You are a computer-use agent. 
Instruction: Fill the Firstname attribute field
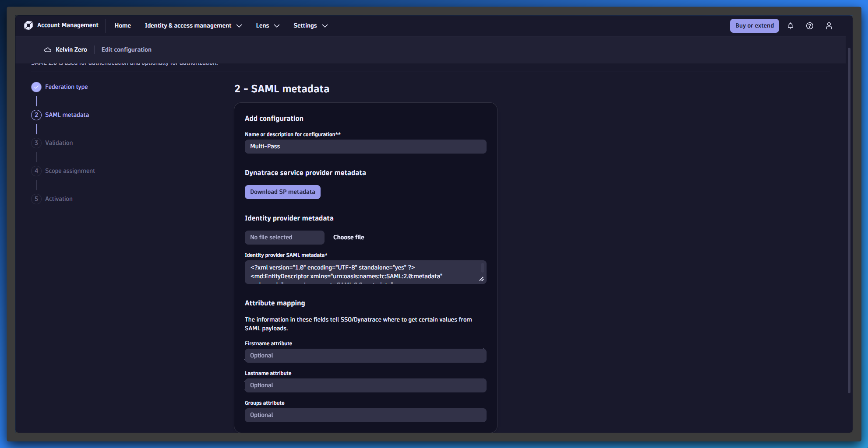365,356
